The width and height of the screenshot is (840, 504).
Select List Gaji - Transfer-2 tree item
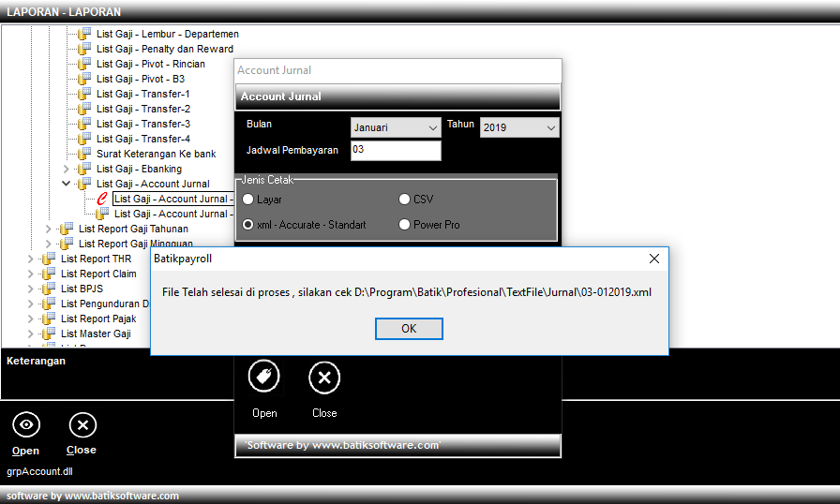pyautogui.click(x=142, y=109)
